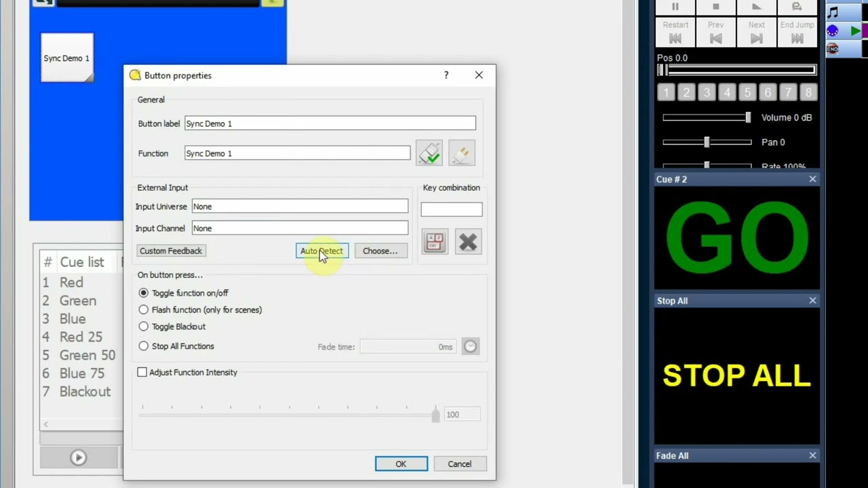Click the Sync Demo 1 virtual console button
This screenshot has width=868, height=488.
point(67,58)
